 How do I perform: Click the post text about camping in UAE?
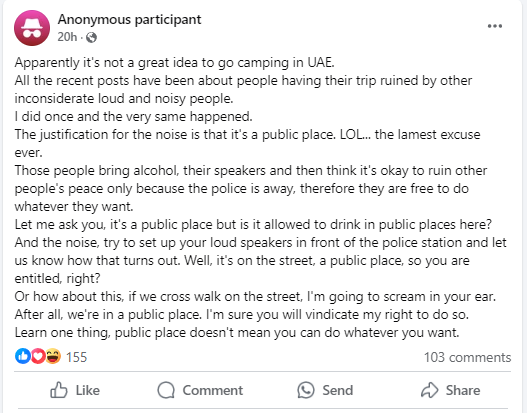point(174,63)
